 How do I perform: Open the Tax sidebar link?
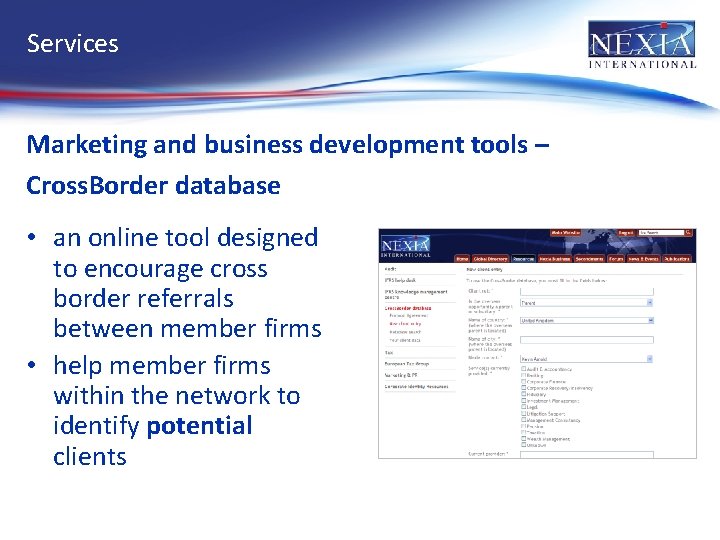pyautogui.click(x=389, y=353)
